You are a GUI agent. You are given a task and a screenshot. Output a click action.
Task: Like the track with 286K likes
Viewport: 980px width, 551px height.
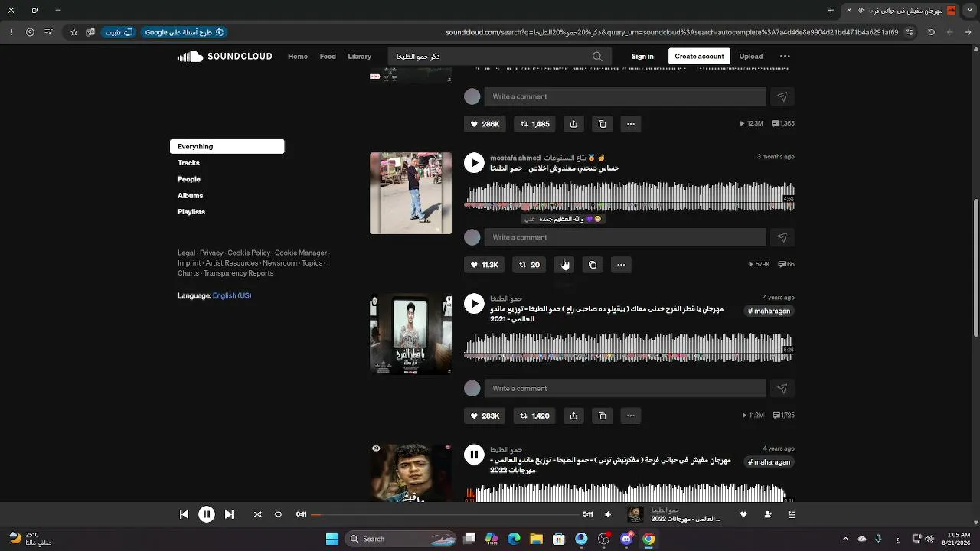coord(485,124)
